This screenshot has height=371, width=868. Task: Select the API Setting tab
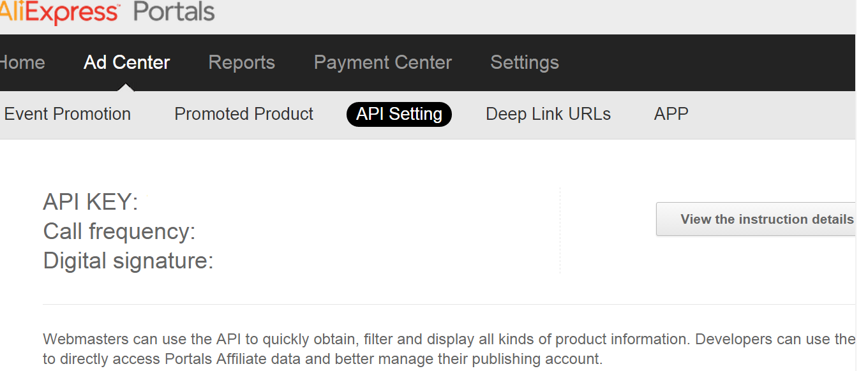(399, 114)
